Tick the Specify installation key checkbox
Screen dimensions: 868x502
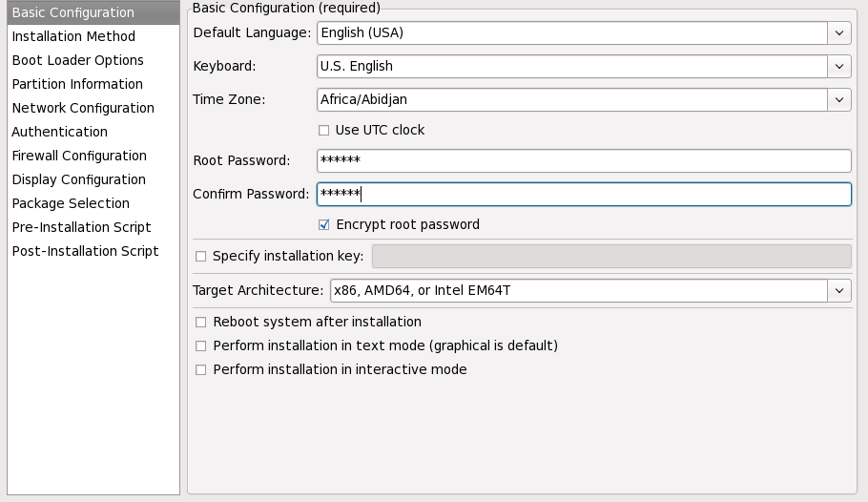tap(200, 256)
